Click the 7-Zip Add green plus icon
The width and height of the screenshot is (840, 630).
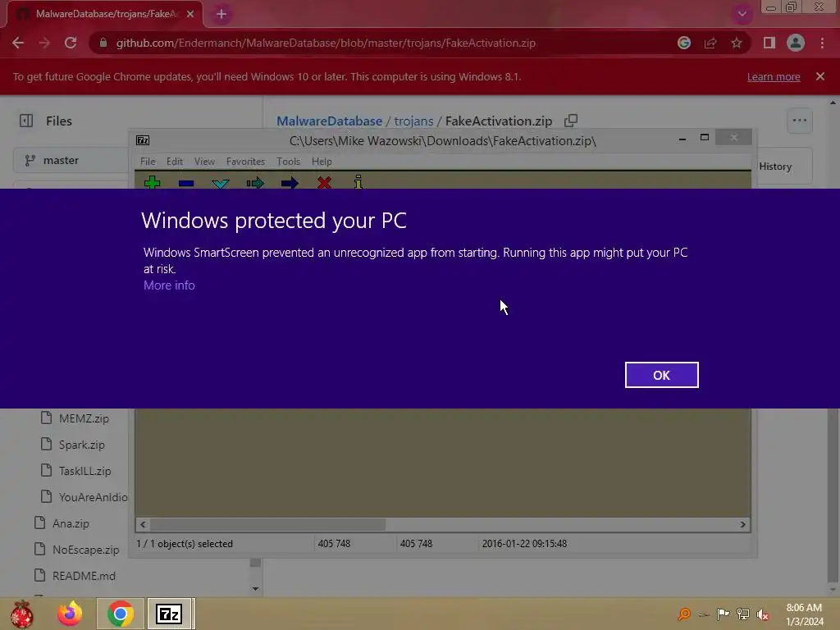coord(152,182)
